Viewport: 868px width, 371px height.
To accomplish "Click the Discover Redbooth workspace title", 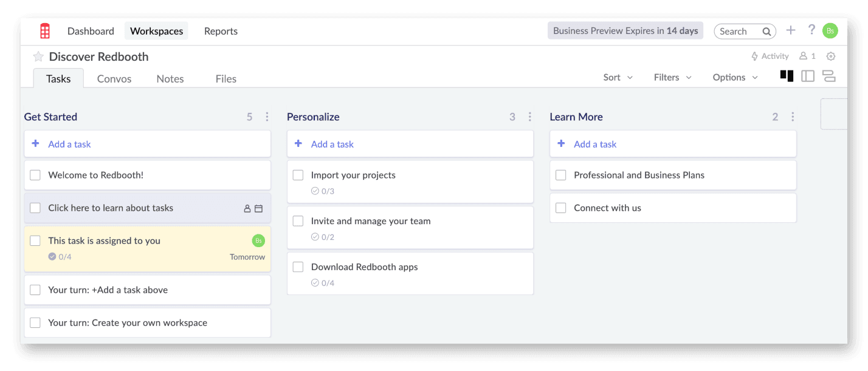I will pos(98,56).
